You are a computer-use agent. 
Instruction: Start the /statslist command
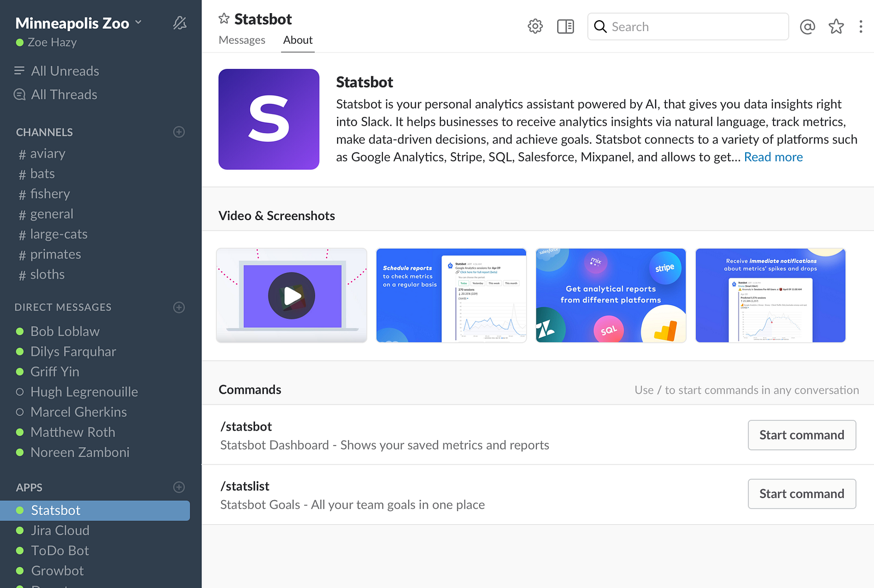click(x=802, y=494)
